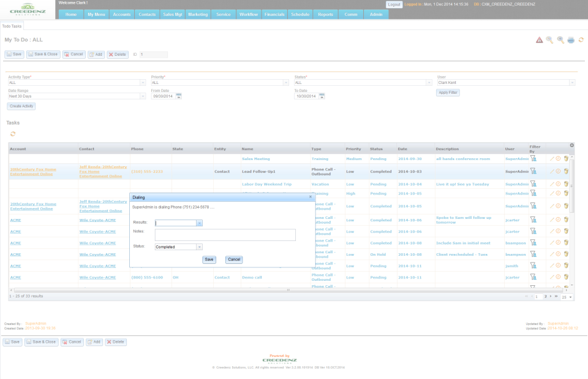
Task: Click the Logout button
Action: [x=394, y=4]
